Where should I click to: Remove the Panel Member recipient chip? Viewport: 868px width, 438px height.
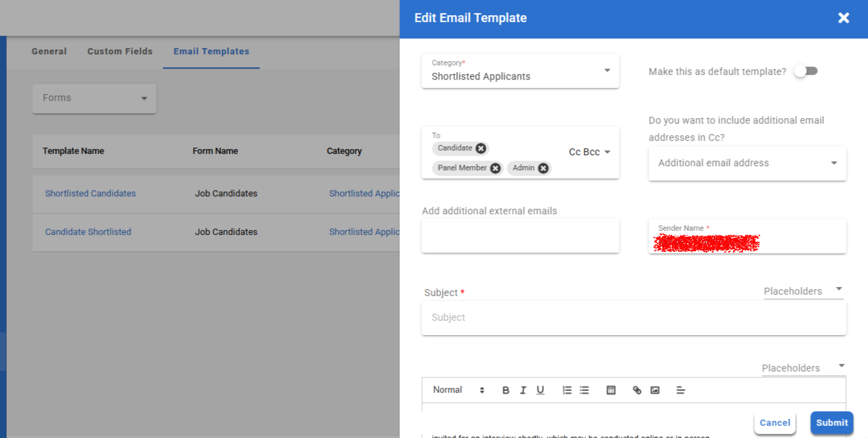coord(495,168)
